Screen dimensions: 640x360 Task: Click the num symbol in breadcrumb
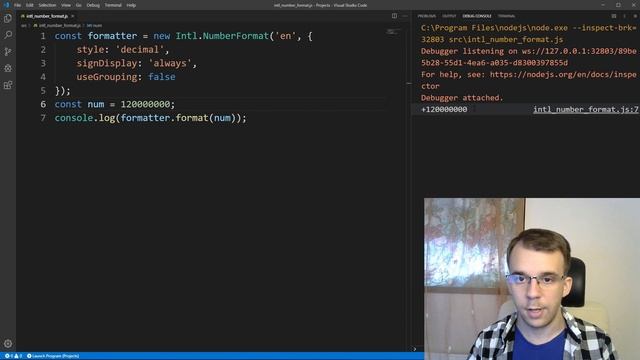tap(94, 25)
